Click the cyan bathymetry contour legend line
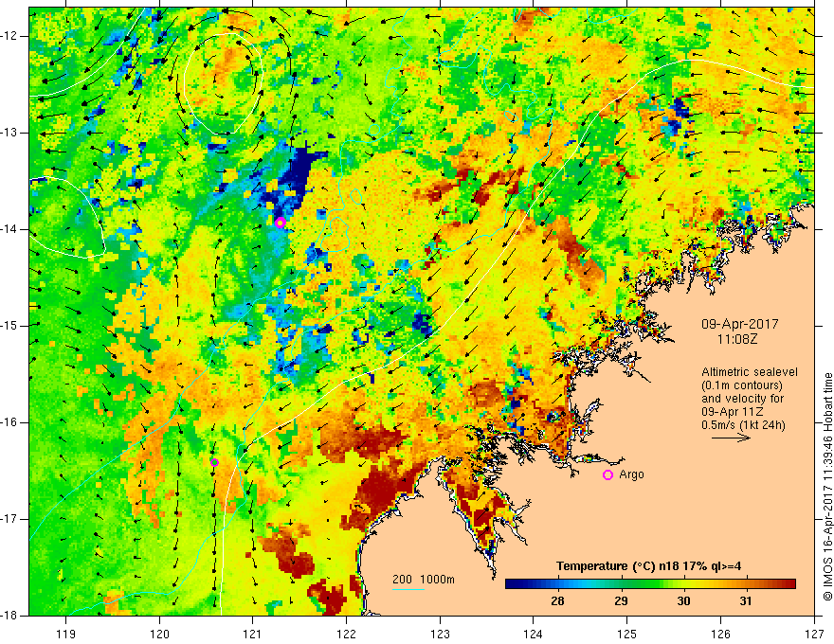Viewport: 834px width, 644px height. click(408, 589)
